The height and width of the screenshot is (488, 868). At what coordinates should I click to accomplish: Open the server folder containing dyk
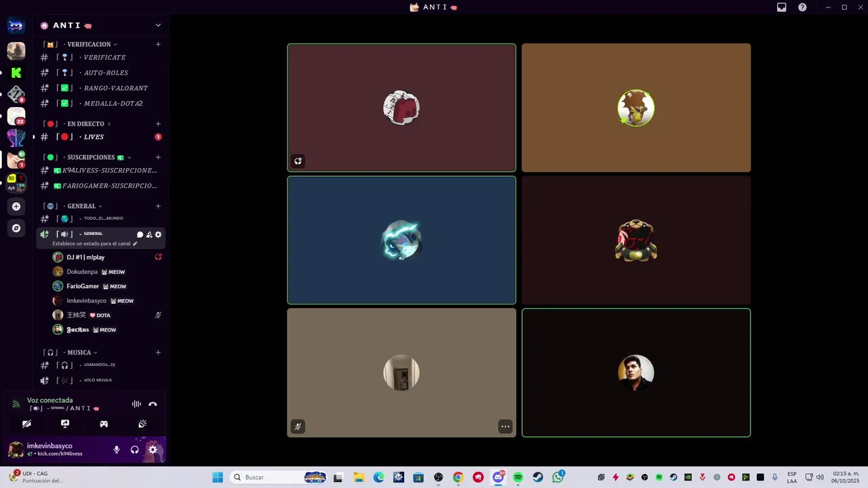click(x=16, y=182)
